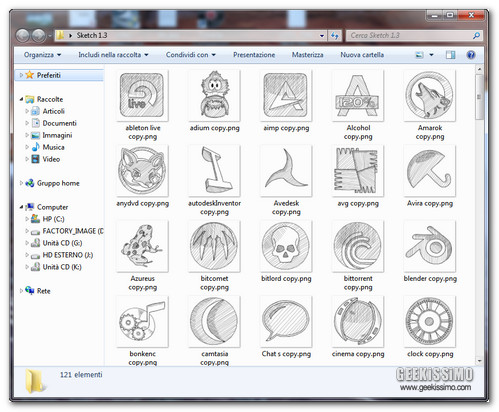Click the search magnifier icon

coord(476,35)
